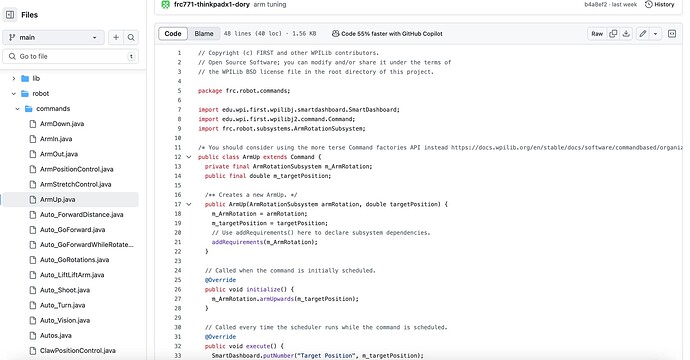Click addRequirements call on line 21

coord(237,242)
